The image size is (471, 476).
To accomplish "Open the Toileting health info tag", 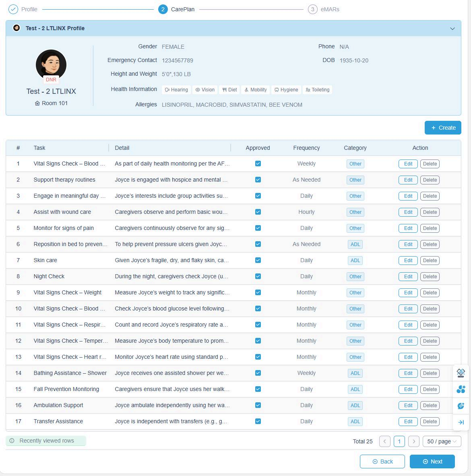I will coord(317,90).
